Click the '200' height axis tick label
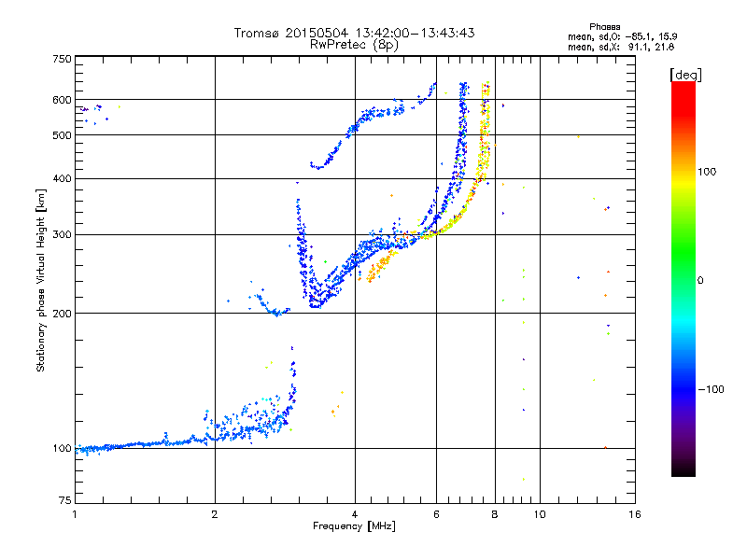 (62, 314)
